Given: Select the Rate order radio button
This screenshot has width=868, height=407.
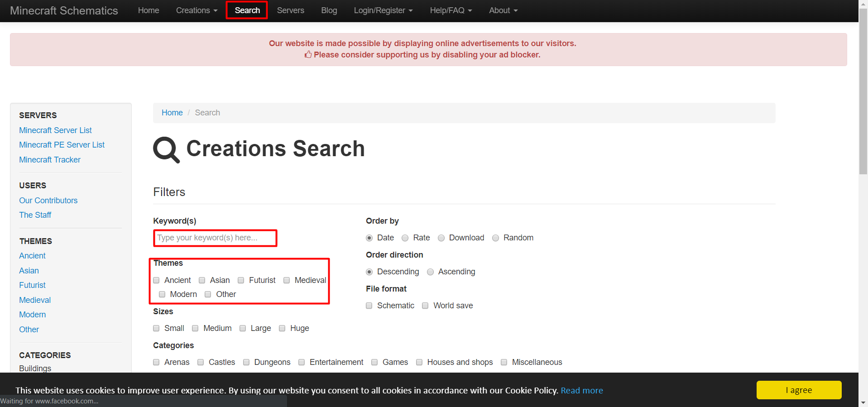Looking at the screenshot, I should (405, 238).
